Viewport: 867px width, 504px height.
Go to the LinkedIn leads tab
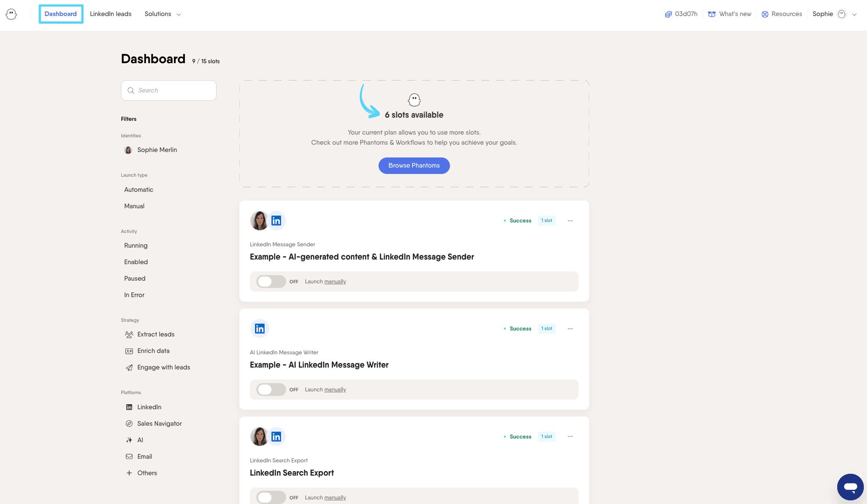click(x=110, y=14)
